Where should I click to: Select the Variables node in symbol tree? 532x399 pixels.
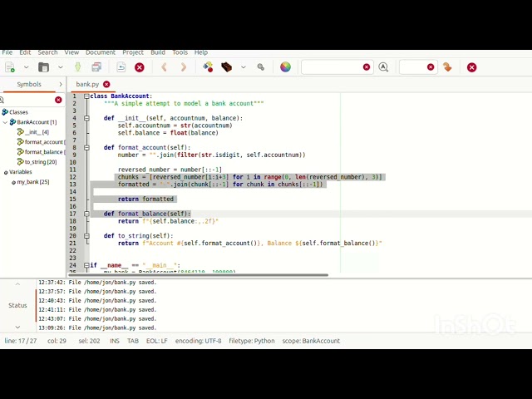click(20, 172)
